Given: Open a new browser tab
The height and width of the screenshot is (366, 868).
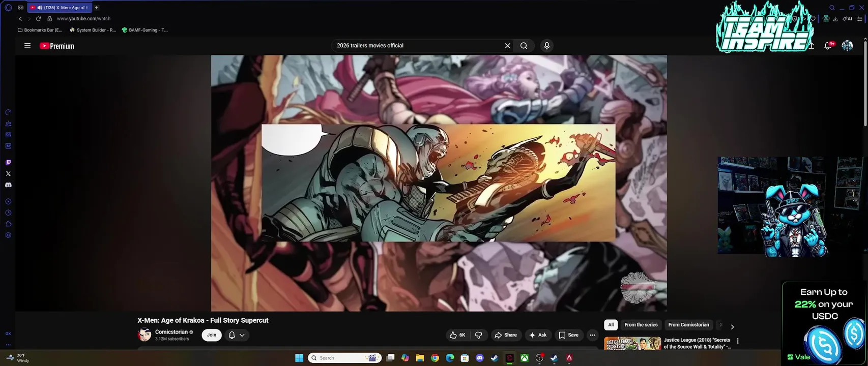Looking at the screenshot, I should [96, 8].
